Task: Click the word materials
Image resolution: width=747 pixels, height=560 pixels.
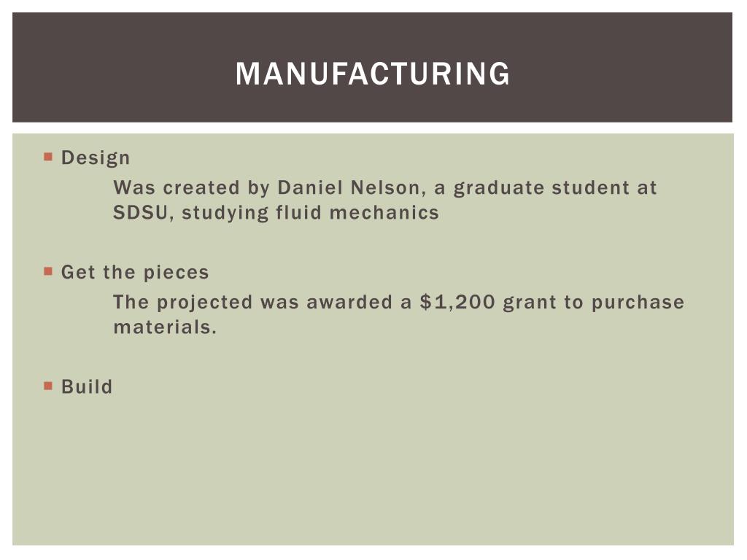Action: coord(165,327)
